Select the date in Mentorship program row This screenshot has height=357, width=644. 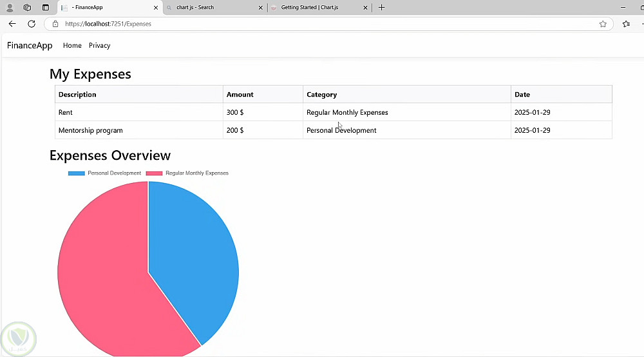562,130
